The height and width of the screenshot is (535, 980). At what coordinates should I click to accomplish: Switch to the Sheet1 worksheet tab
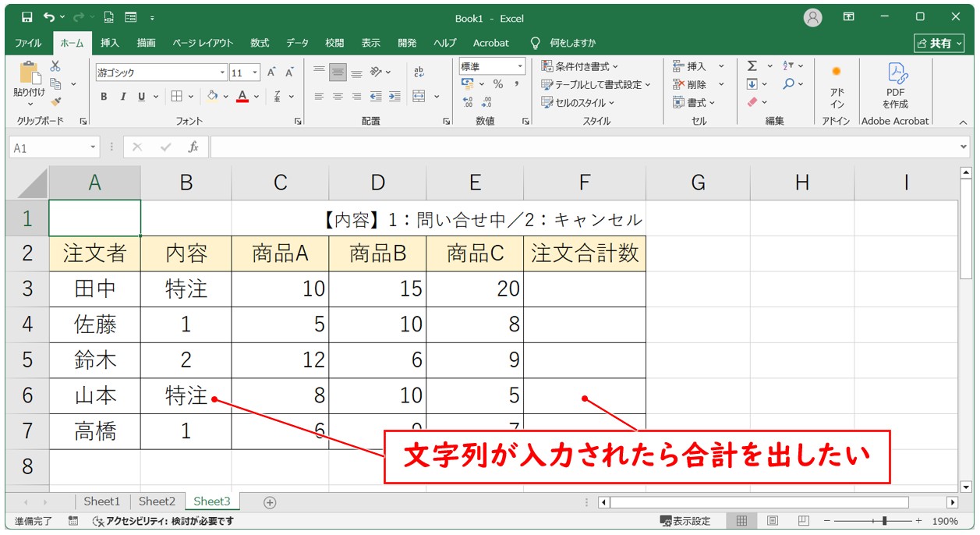click(102, 501)
